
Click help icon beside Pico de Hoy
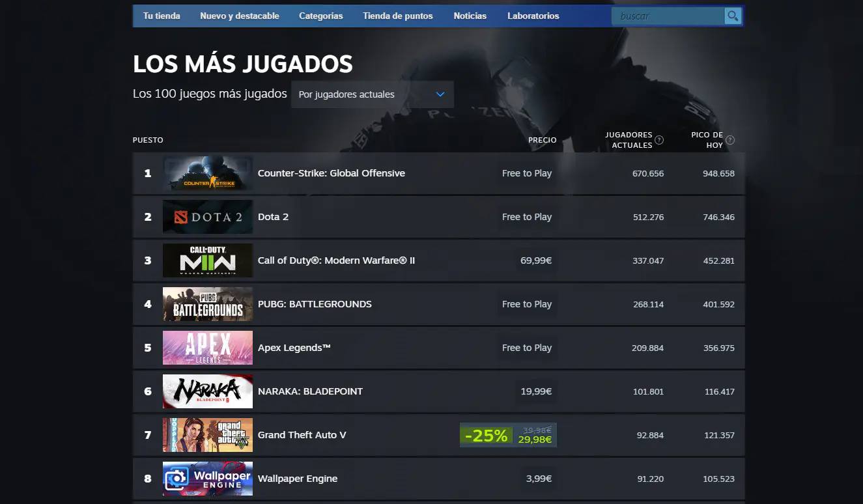tap(730, 140)
